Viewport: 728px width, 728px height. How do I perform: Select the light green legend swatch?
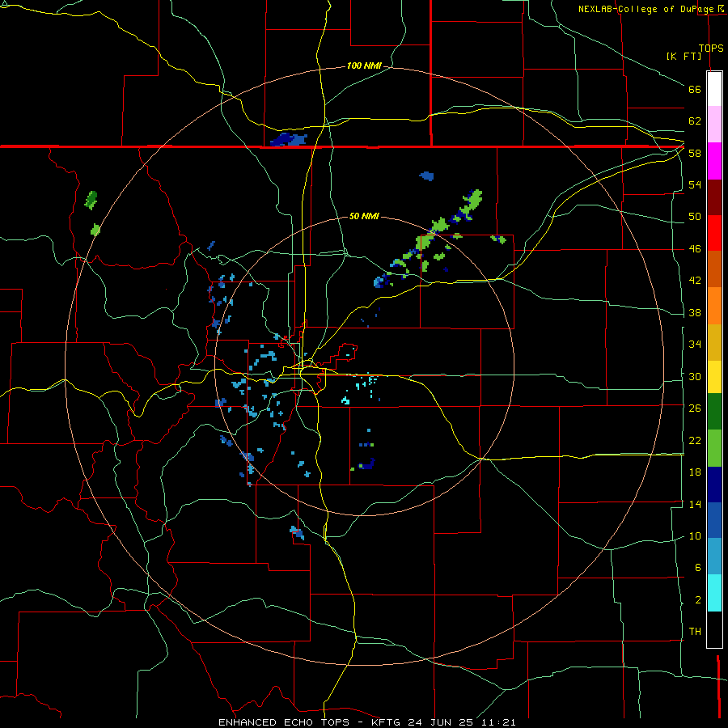(714, 448)
